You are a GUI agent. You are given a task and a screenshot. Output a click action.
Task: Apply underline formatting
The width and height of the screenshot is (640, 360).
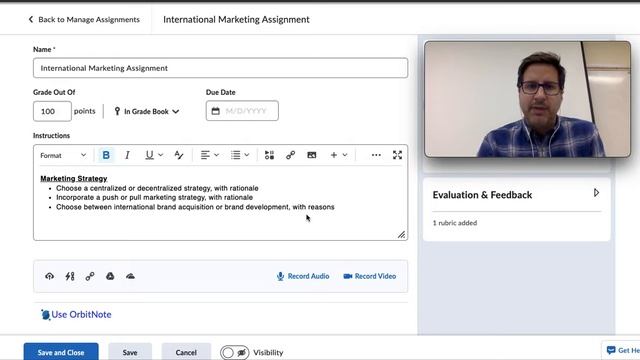click(x=149, y=155)
